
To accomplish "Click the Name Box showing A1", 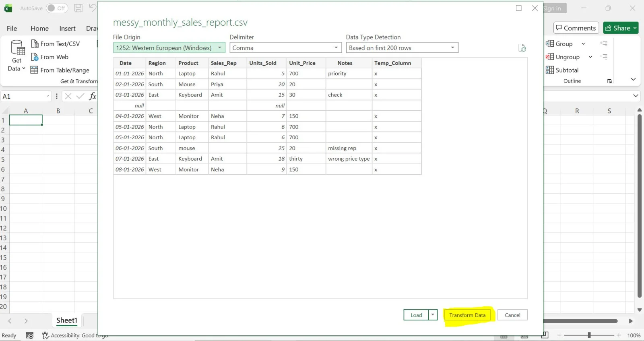I will click(x=25, y=96).
